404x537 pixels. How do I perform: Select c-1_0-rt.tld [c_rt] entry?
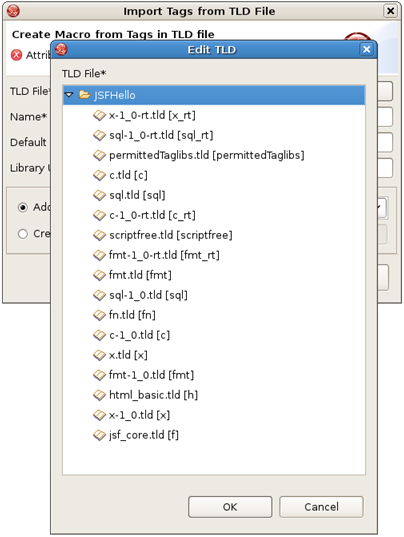[152, 215]
